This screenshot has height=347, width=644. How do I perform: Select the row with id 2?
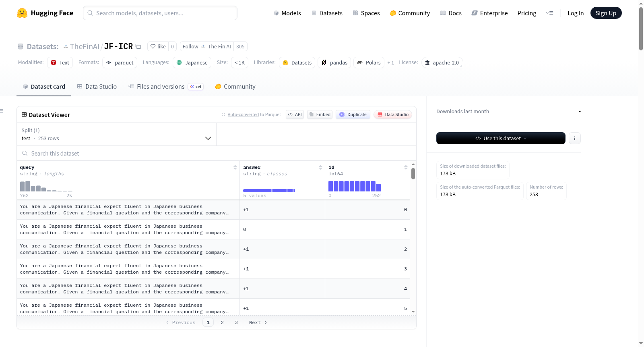coord(213,249)
